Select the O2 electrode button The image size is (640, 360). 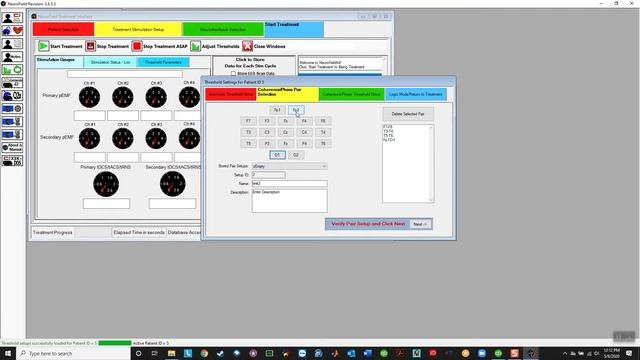296,155
